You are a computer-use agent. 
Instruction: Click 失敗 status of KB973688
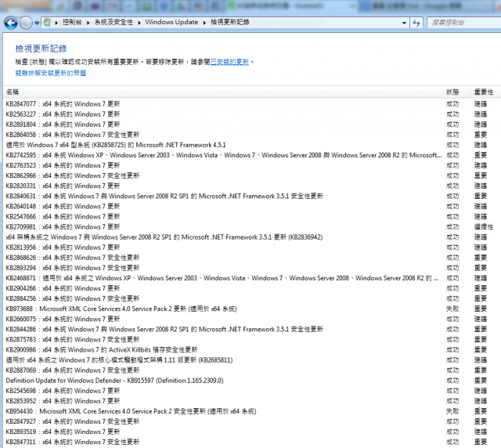[x=452, y=309]
